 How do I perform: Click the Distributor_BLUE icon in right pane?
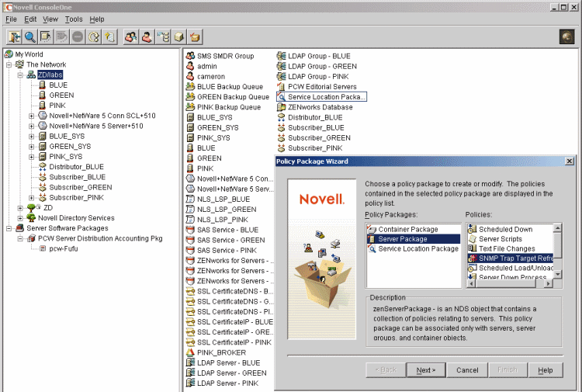point(281,117)
